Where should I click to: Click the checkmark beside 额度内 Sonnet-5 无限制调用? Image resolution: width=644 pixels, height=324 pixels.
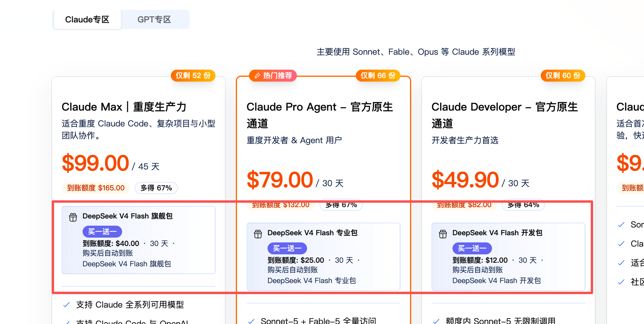pos(436,321)
